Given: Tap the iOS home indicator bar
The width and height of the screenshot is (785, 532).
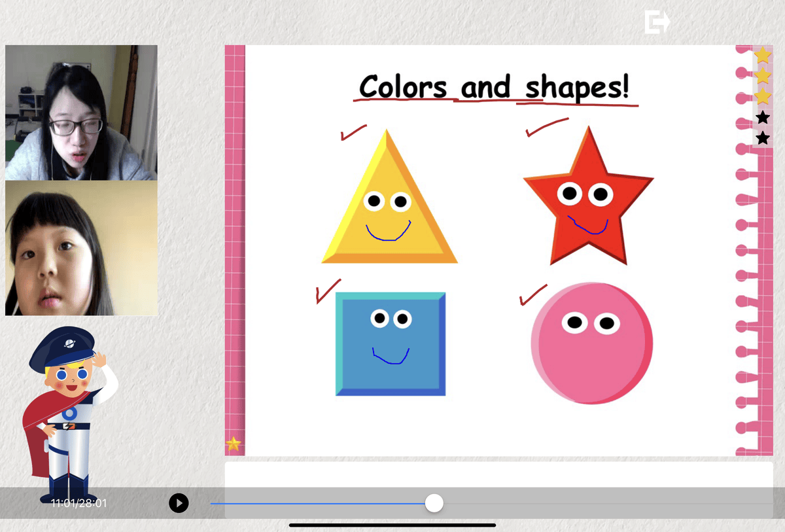Looking at the screenshot, I should tap(392, 525).
